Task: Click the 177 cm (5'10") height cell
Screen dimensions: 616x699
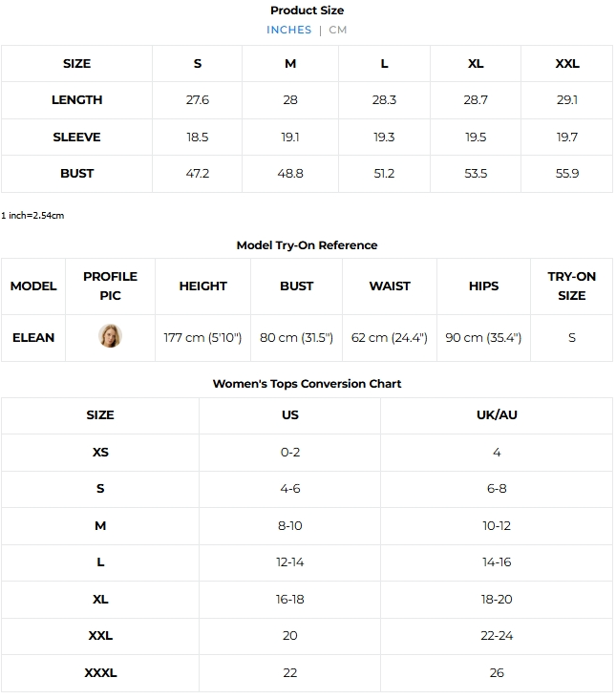Action: click(202, 338)
